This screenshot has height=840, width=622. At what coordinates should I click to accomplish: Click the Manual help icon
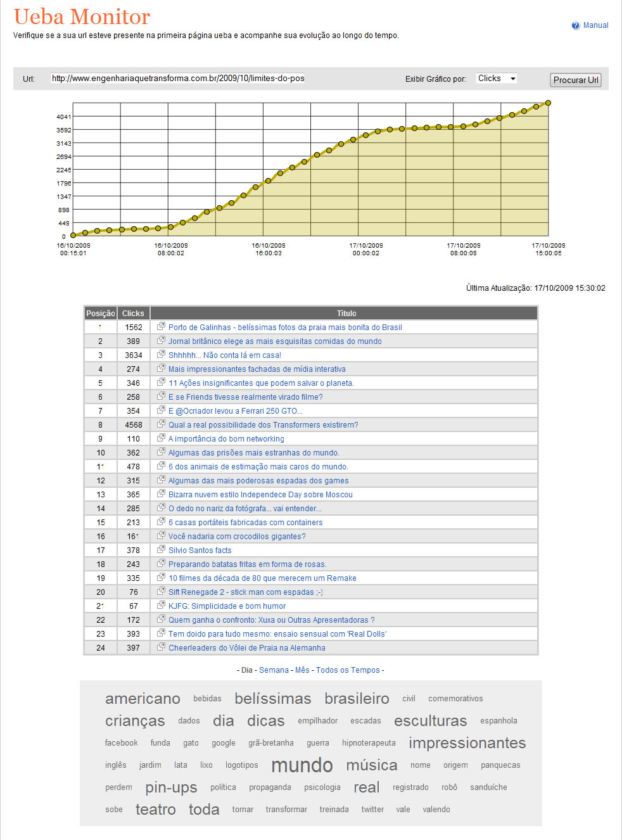pos(575,26)
